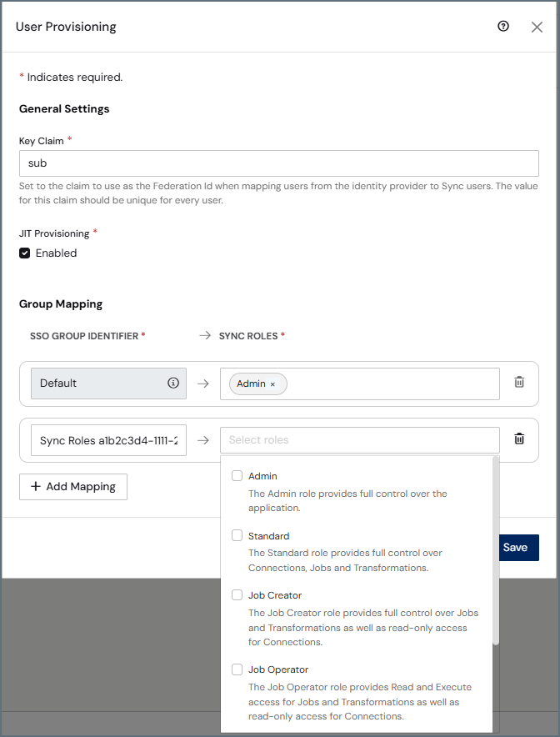Edit the SSO group identifier a1b2c3d4 field
The image size is (560, 737).
108,440
